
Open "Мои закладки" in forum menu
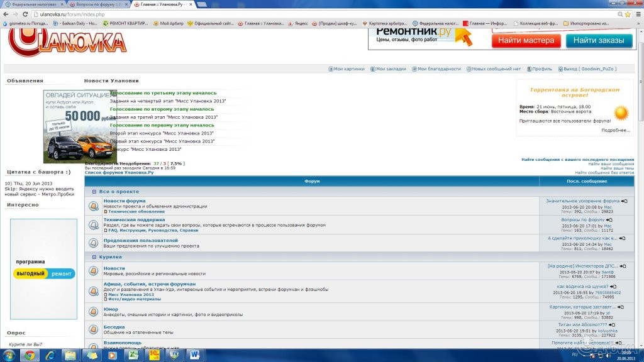[x=388, y=69]
